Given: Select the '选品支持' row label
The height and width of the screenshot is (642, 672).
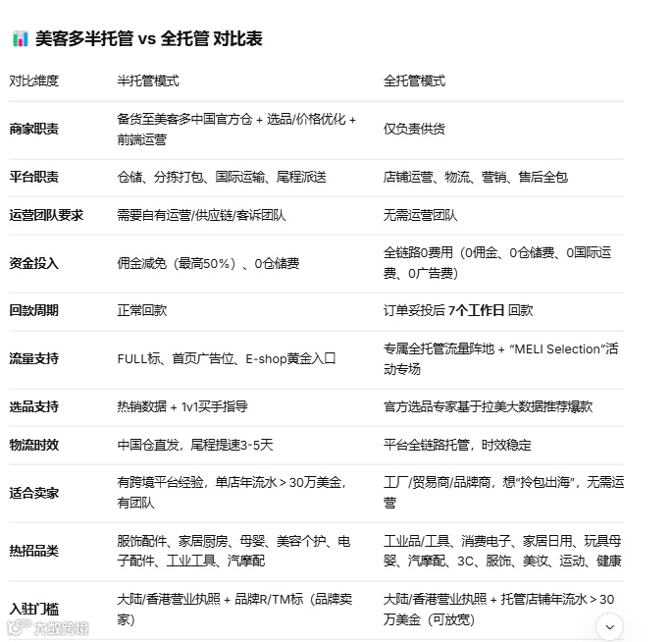Looking at the screenshot, I should pyautogui.click(x=34, y=406).
